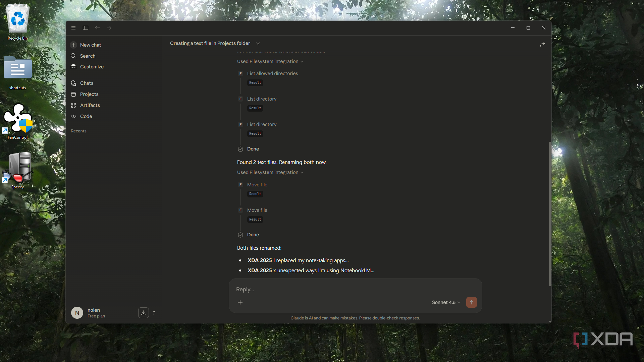Show Result under second Move file
644x362 pixels.
[255, 220]
